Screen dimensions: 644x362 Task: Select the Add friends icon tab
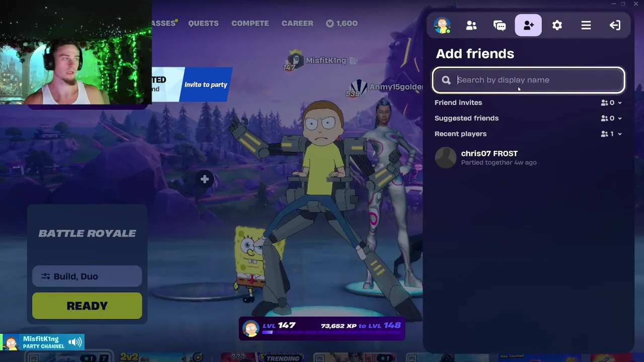click(528, 25)
